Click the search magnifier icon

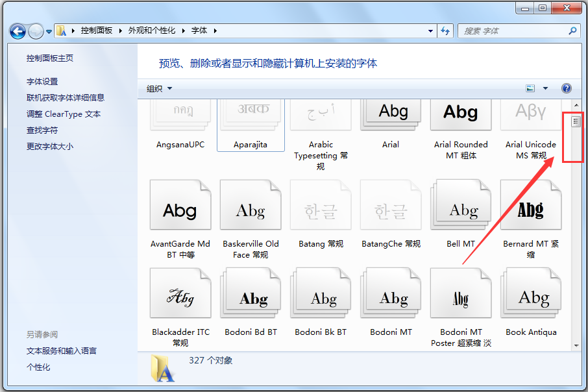point(572,31)
